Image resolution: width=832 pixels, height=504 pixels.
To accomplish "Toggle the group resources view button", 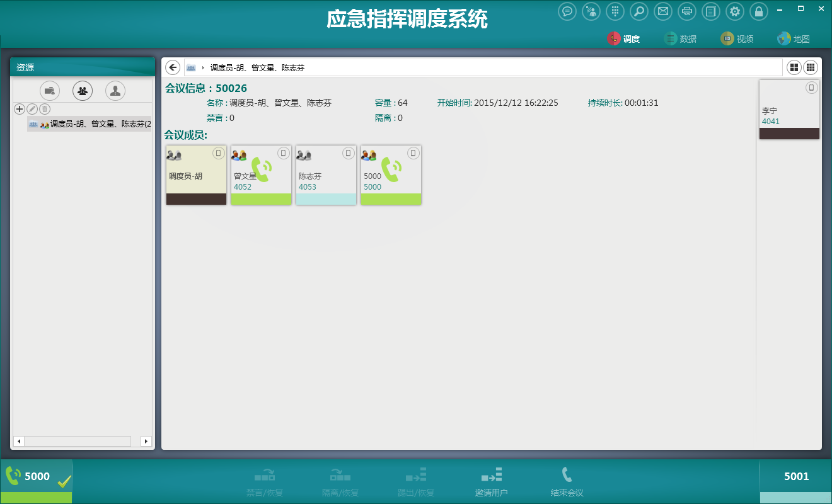I will tap(83, 91).
